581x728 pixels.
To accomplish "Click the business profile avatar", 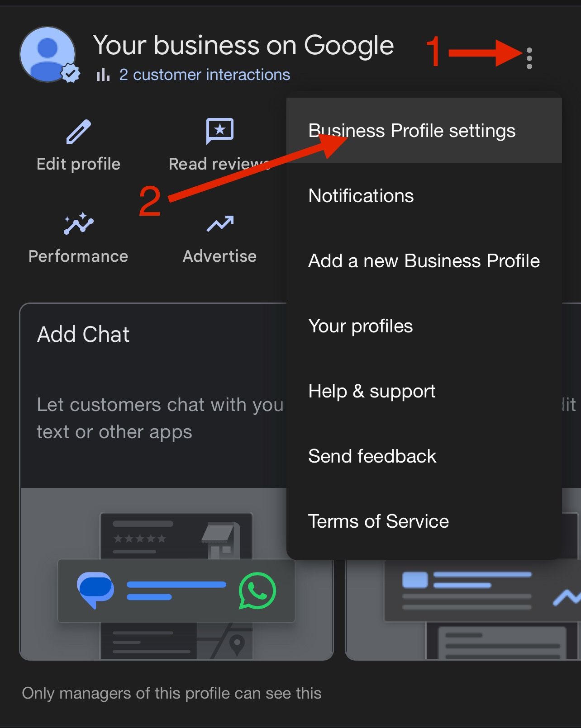I will tap(48, 54).
